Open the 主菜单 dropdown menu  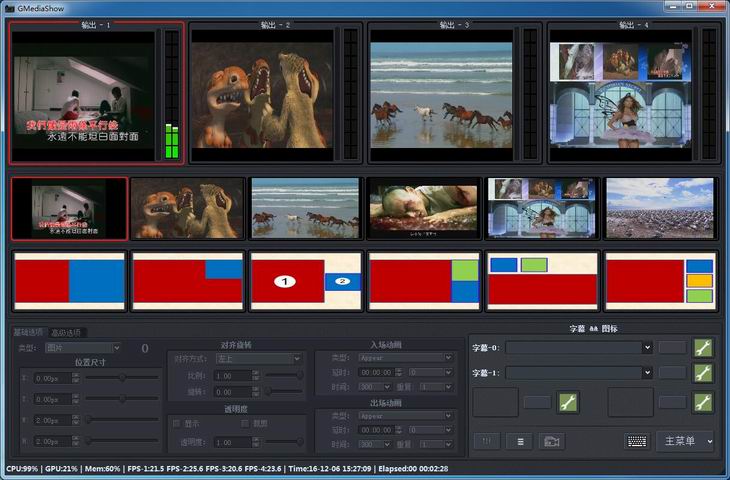tap(685, 441)
